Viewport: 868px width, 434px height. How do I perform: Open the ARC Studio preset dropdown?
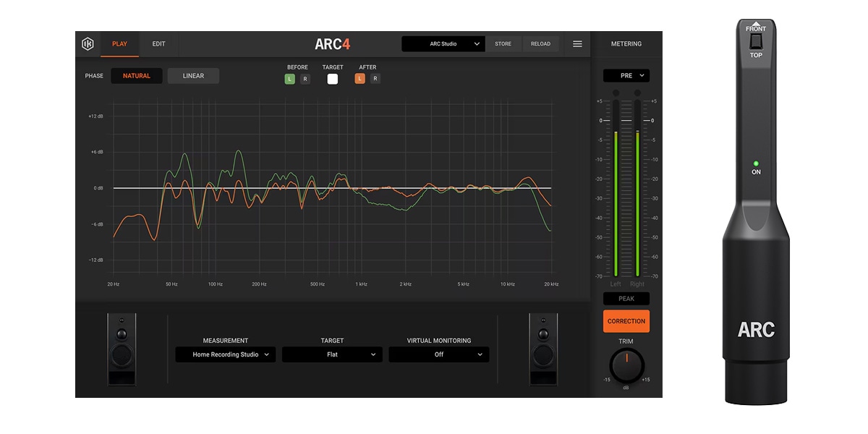[443, 44]
